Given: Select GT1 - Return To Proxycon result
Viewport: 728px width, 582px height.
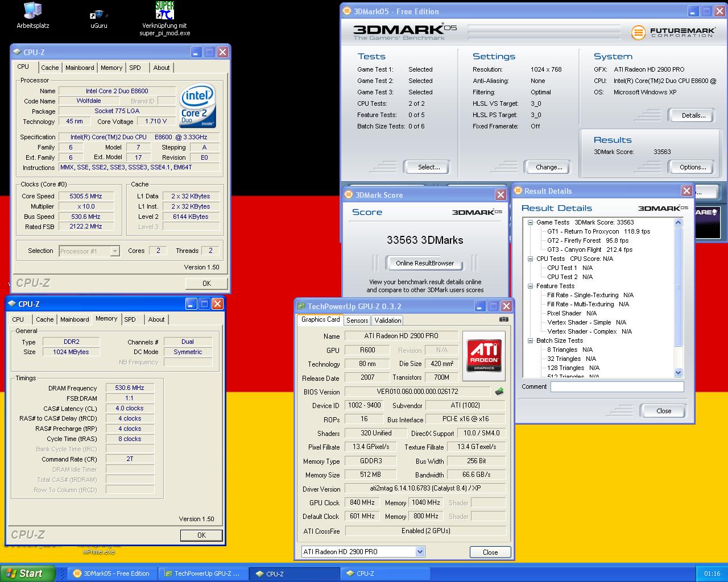Looking at the screenshot, I should [x=598, y=231].
